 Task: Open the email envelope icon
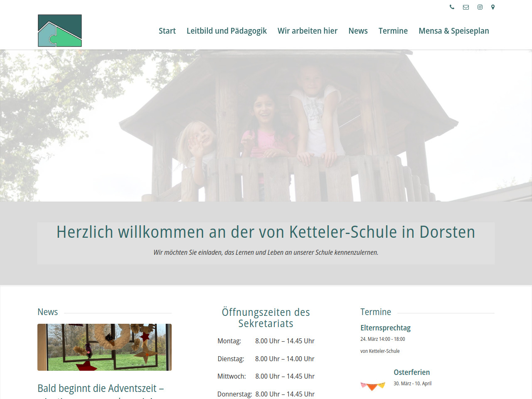(466, 7)
